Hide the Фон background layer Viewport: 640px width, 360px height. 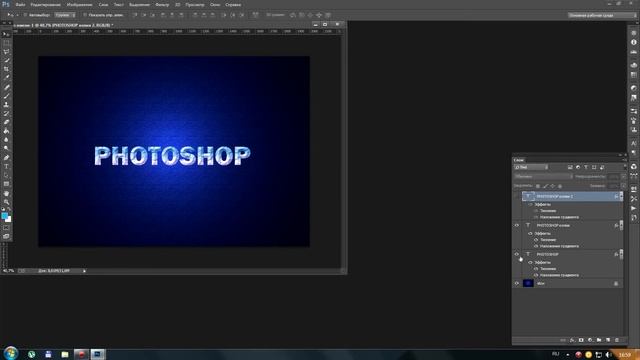(517, 283)
